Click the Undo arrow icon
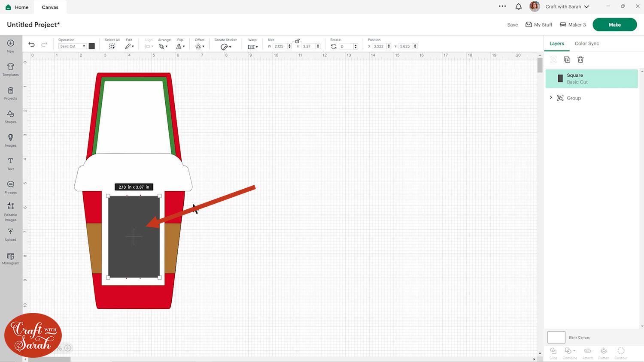 [31, 45]
